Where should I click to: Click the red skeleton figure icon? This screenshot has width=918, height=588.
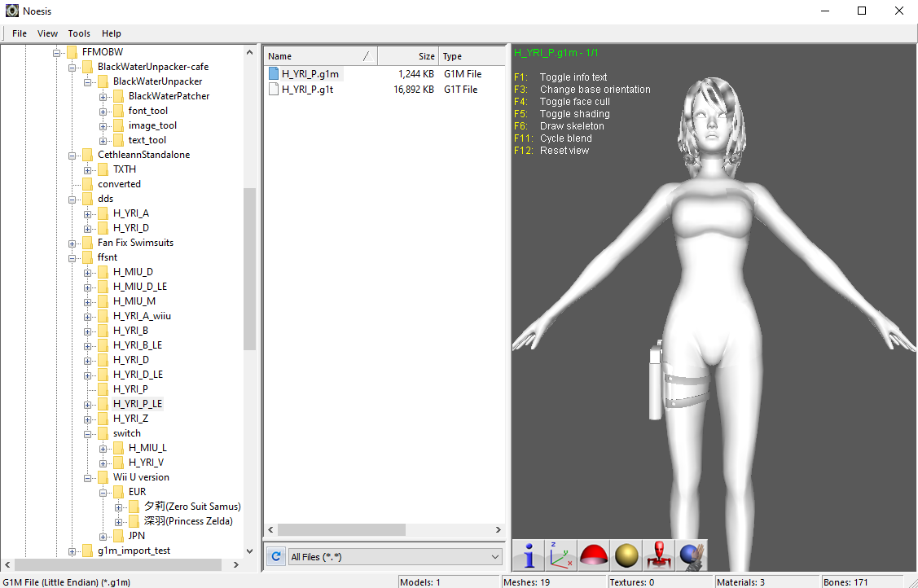pos(658,555)
